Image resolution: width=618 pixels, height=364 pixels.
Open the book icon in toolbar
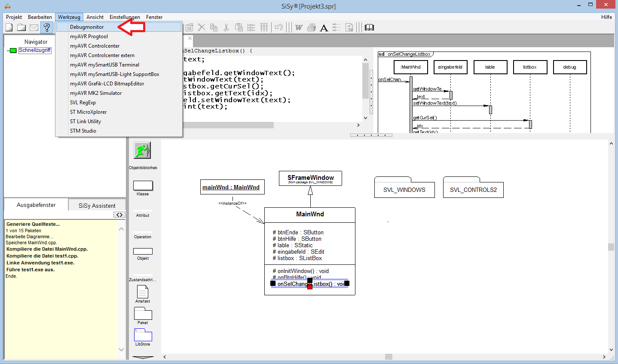[x=369, y=27]
